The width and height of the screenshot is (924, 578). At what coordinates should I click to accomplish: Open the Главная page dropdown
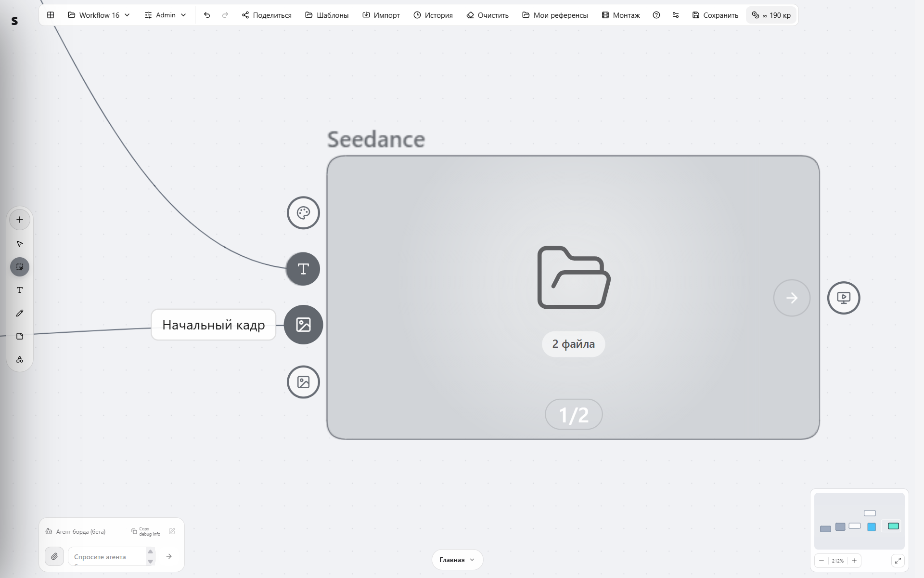pyautogui.click(x=457, y=560)
